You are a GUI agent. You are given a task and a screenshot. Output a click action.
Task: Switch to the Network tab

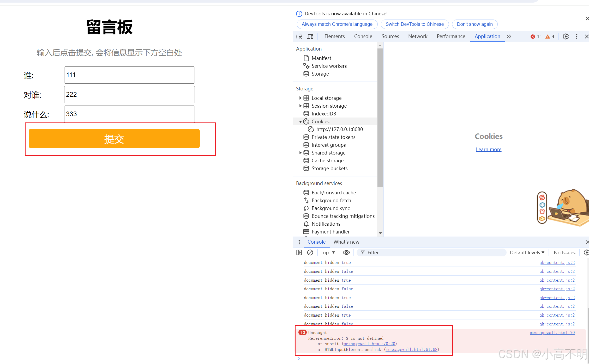pos(418,36)
